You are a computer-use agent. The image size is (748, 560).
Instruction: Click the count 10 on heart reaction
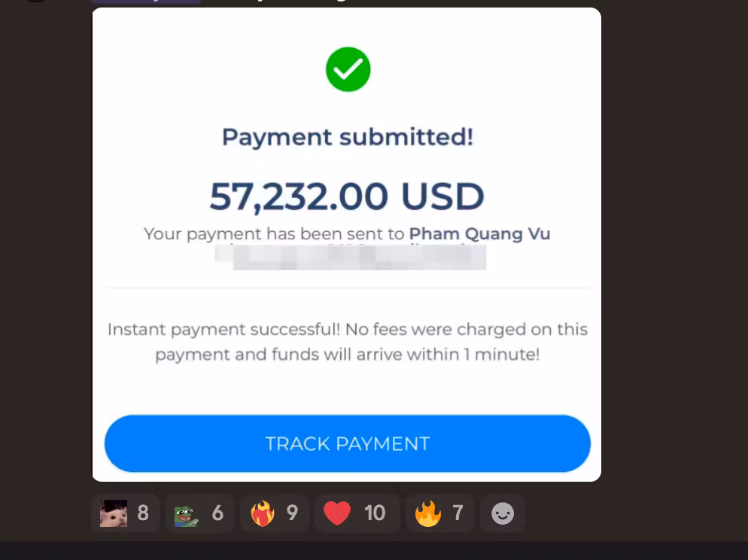[375, 513]
